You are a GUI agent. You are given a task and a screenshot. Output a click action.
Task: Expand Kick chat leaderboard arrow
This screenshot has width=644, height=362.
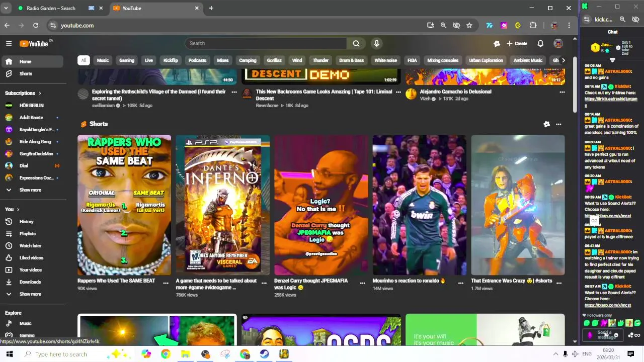point(612,60)
